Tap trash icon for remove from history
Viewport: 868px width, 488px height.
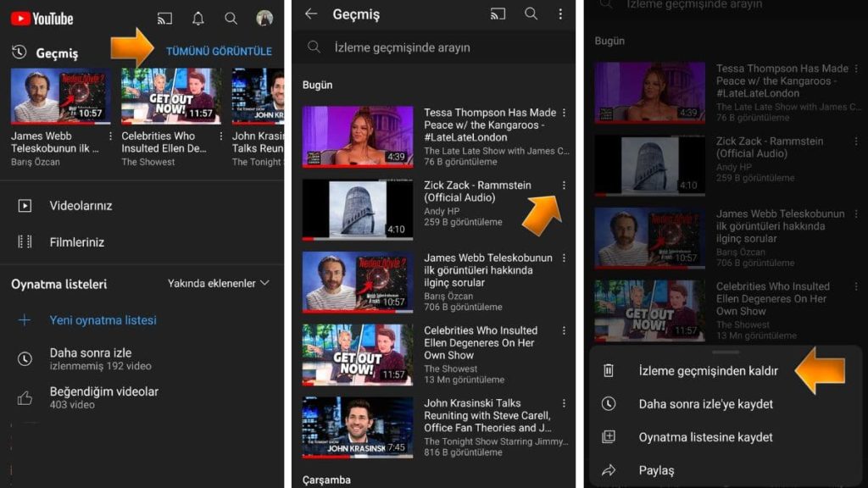tap(609, 370)
